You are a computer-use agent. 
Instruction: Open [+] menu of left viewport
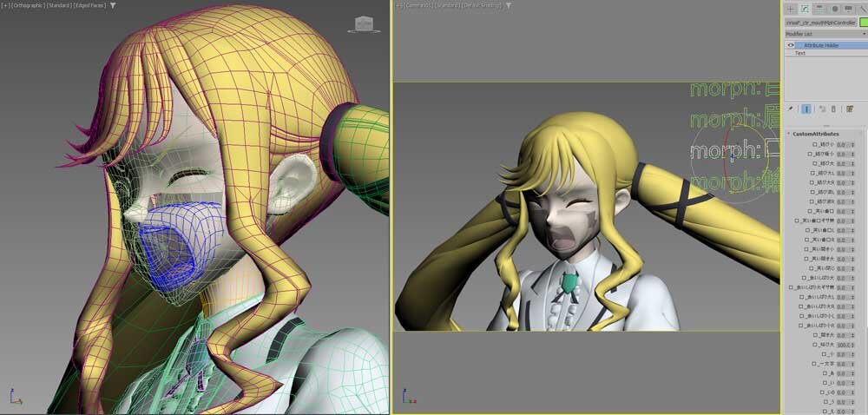[x=6, y=5]
